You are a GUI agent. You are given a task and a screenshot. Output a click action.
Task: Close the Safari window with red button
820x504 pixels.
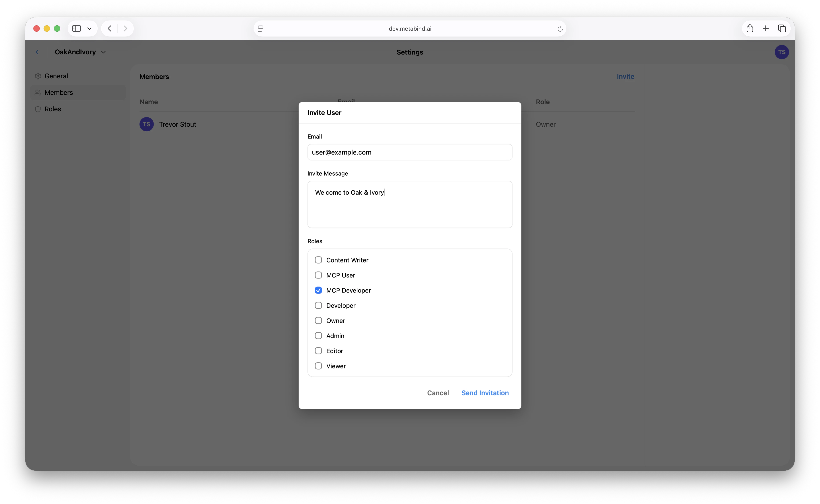point(37,29)
